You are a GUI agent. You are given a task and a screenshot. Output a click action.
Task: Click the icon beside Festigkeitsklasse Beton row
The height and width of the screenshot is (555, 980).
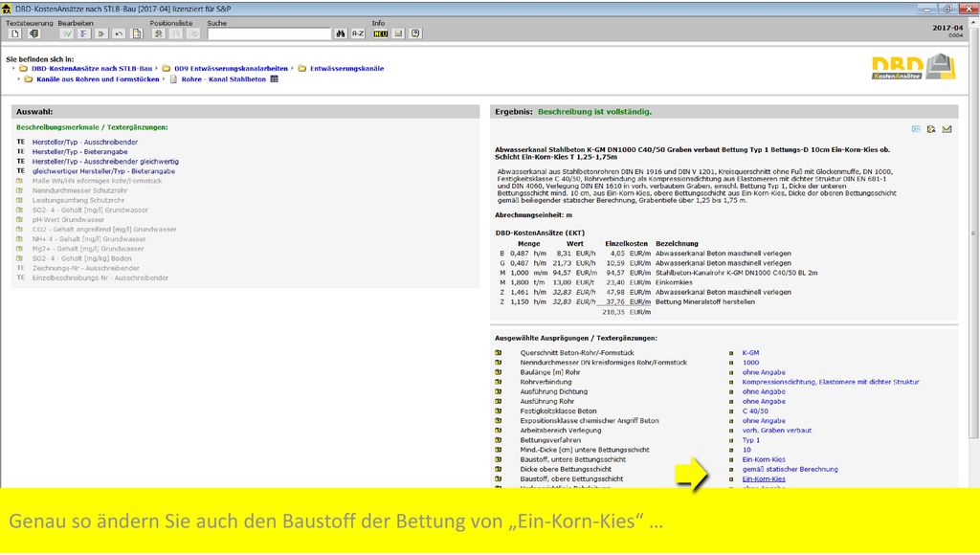click(x=498, y=411)
